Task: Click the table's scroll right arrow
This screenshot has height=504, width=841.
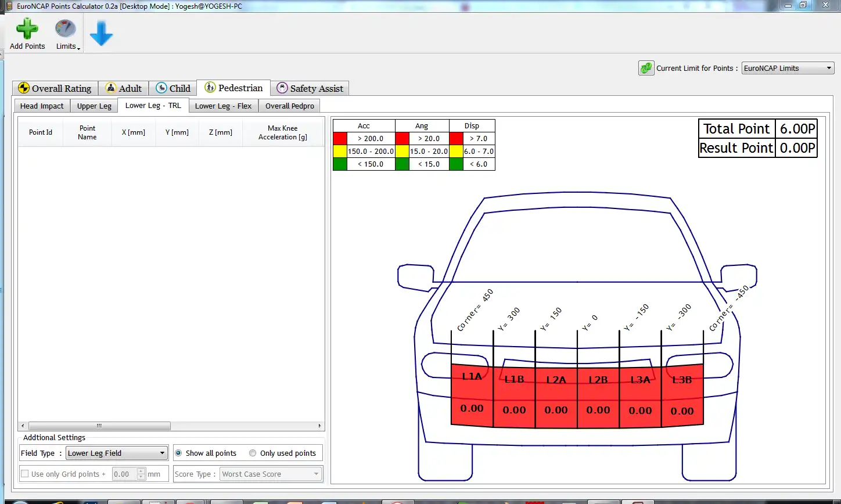Action: pyautogui.click(x=319, y=426)
